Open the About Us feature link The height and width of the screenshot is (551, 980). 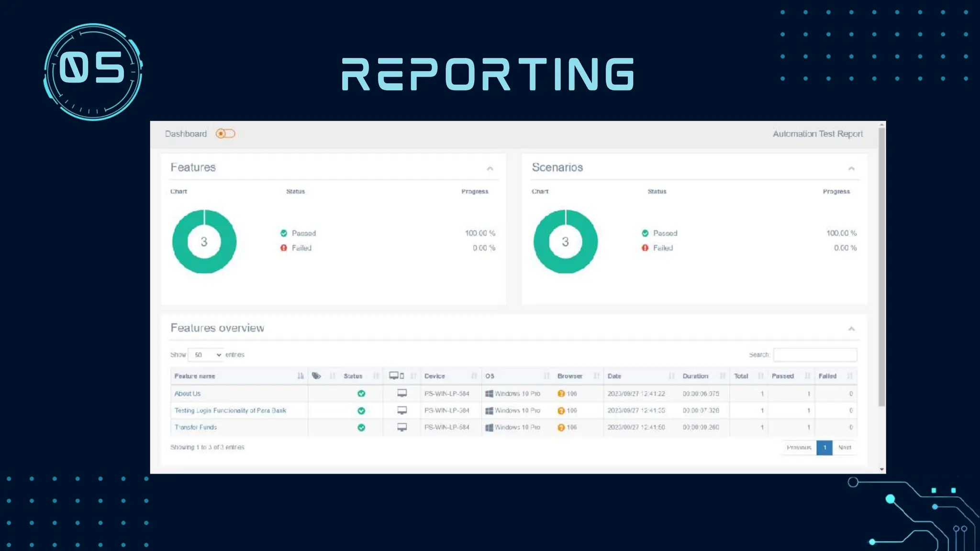click(x=188, y=394)
